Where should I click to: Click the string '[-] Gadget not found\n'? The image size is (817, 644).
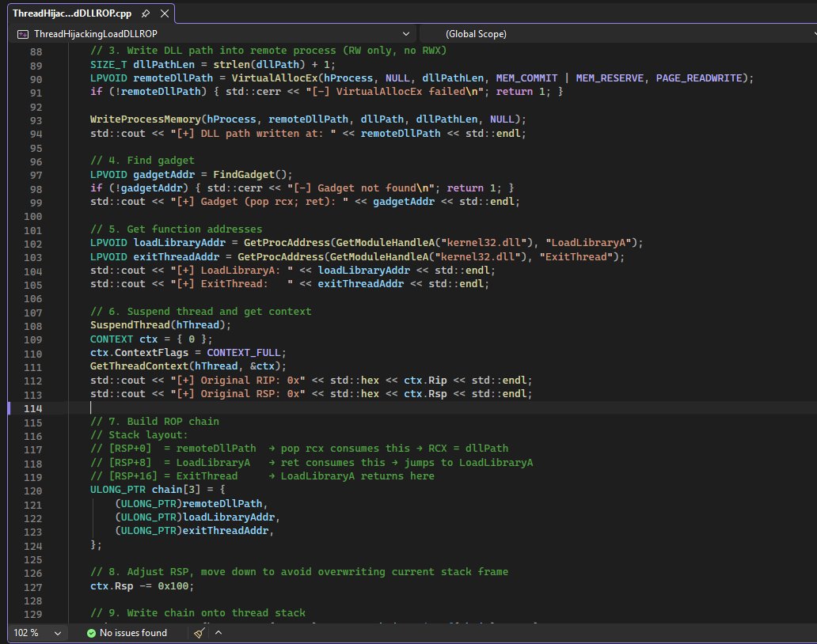[x=363, y=188]
